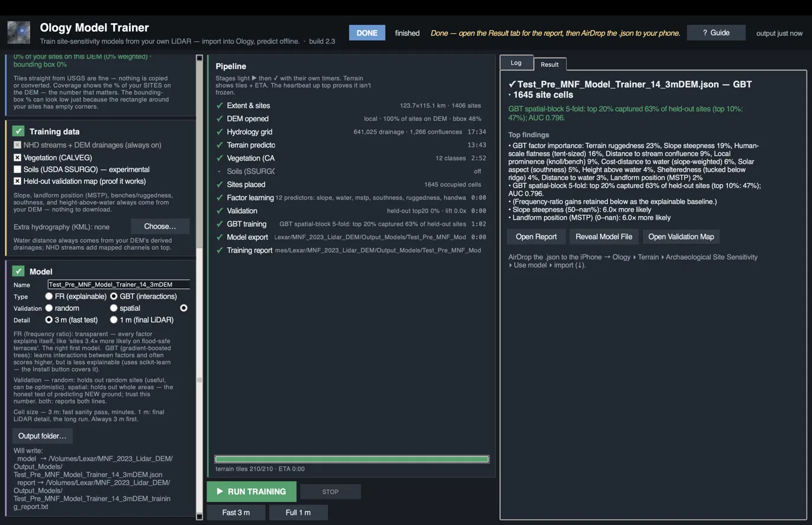Click the 'finished' status label
The width and height of the screenshot is (812, 525).
(x=407, y=33)
